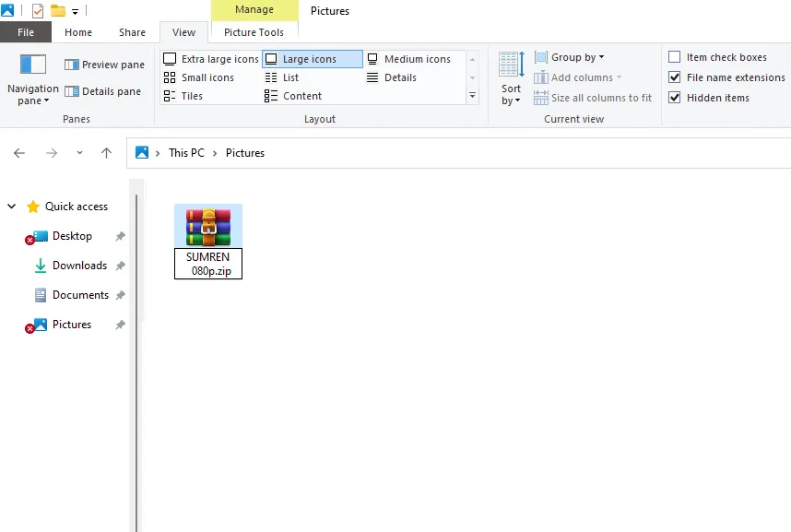Click Pictures in address bar path

tap(245, 153)
